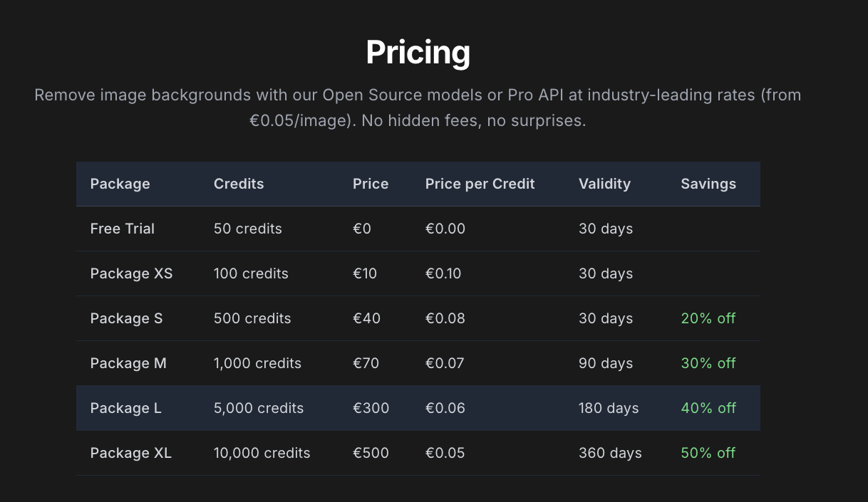Select the €0.07 price per credit cell
868x502 pixels.
[x=445, y=363]
